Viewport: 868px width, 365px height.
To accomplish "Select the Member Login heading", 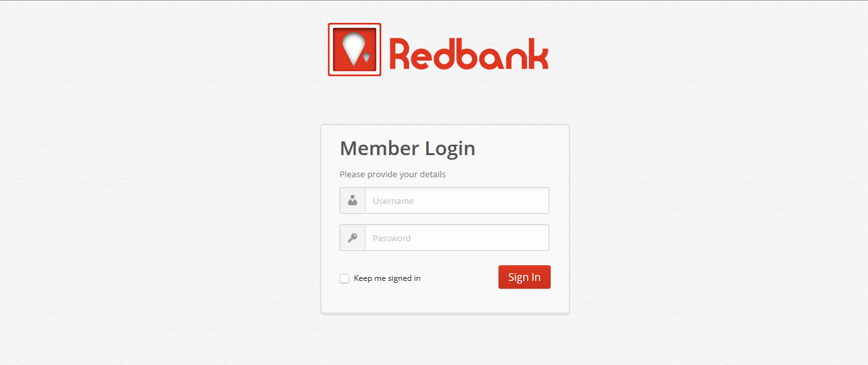I will [x=407, y=149].
